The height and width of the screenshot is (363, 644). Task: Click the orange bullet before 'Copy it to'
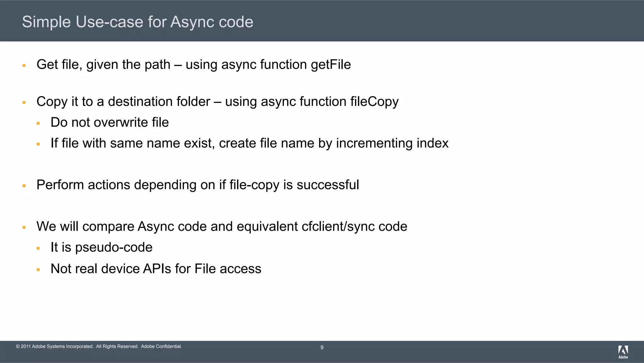pos(24,103)
